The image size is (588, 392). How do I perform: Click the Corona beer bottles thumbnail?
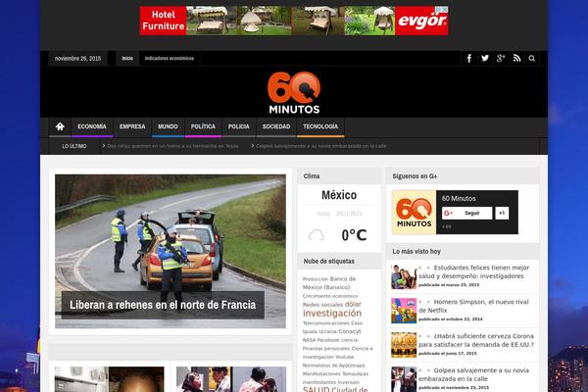coord(404,345)
